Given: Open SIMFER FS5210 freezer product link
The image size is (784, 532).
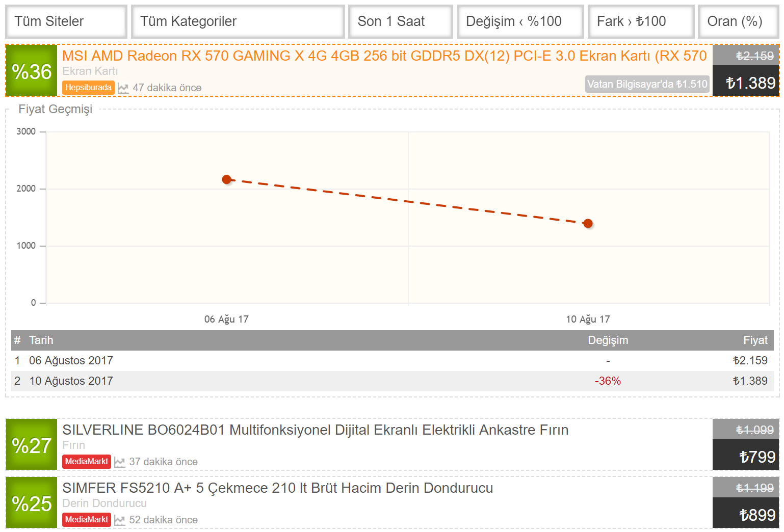Looking at the screenshot, I should [x=277, y=488].
